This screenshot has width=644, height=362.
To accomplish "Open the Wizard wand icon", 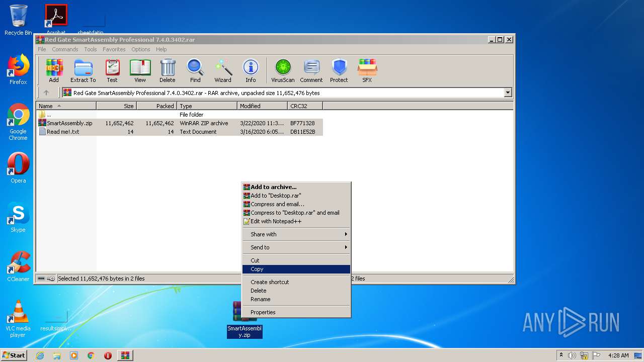I will pyautogui.click(x=223, y=71).
